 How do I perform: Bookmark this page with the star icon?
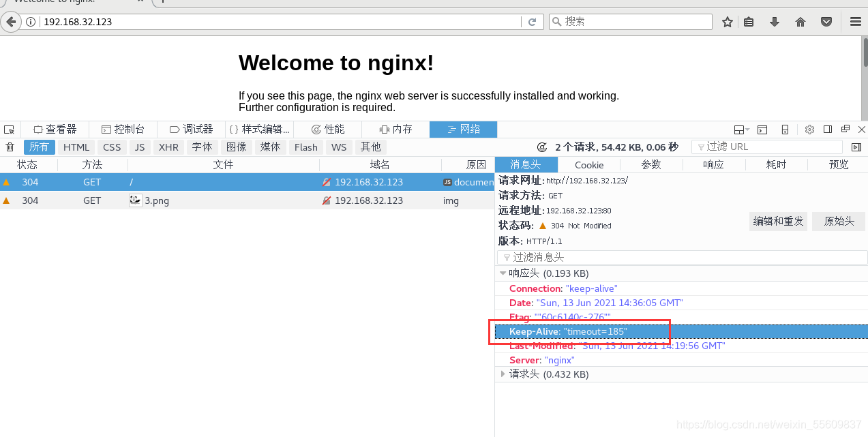(728, 22)
